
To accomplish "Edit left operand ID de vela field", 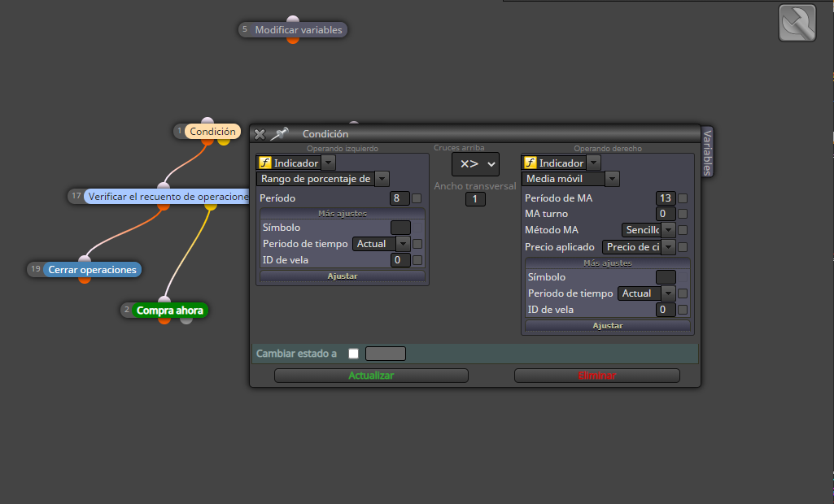I will 400,260.
